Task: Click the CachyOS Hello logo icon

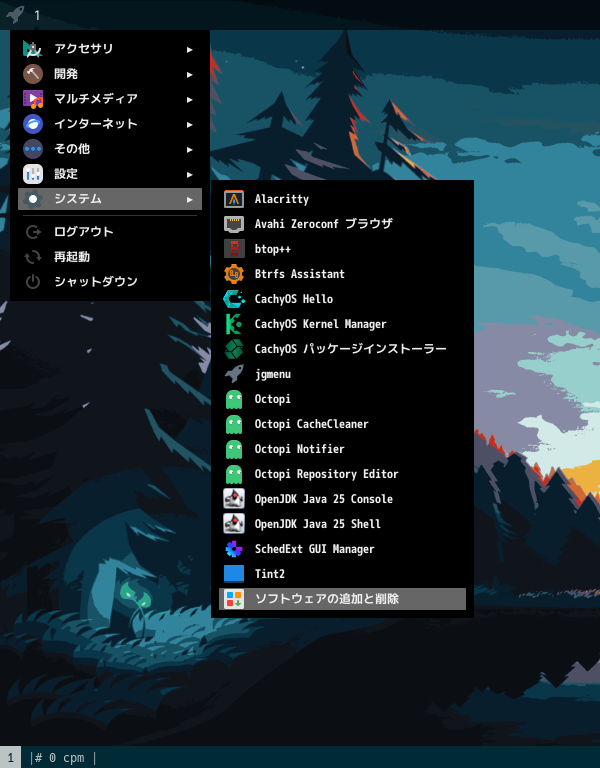Action: pos(234,299)
